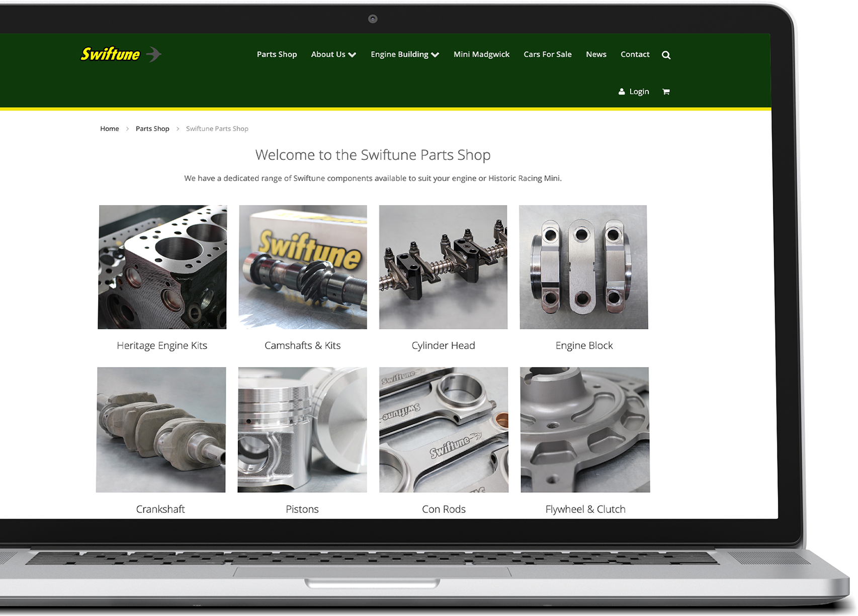858x616 pixels.
Task: Click the Engine Block category image
Action: coord(583,267)
